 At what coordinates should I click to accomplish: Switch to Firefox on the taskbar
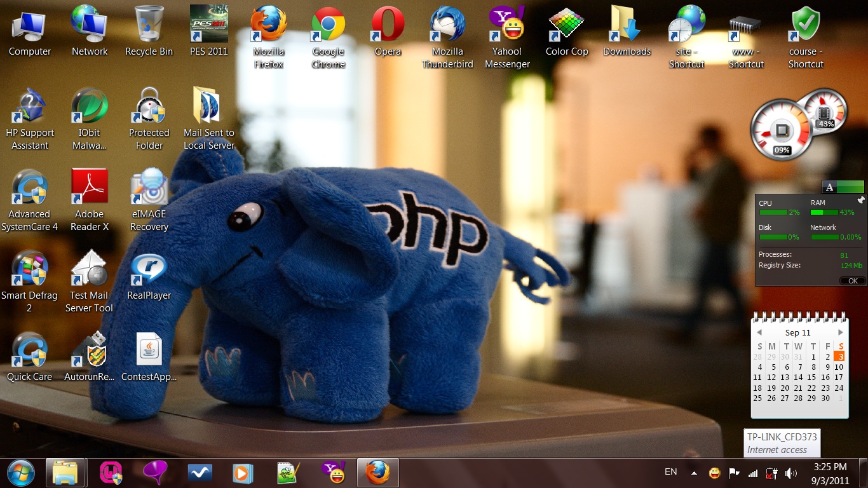point(377,473)
